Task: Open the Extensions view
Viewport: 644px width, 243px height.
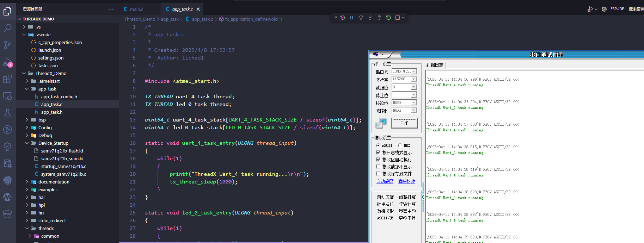Action: click(x=7, y=79)
